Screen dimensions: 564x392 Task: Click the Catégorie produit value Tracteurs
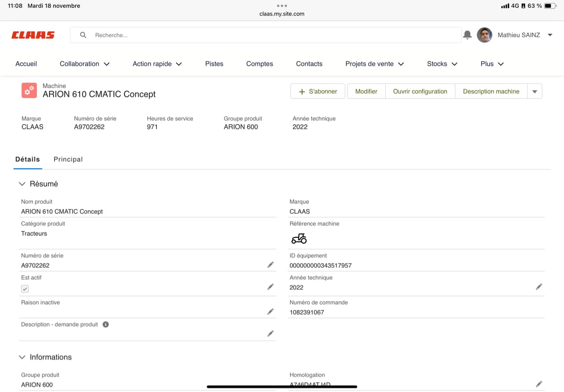pyautogui.click(x=34, y=233)
